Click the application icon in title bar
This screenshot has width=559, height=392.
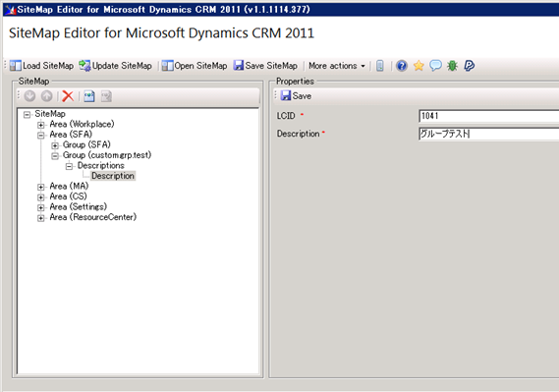coord(11,10)
